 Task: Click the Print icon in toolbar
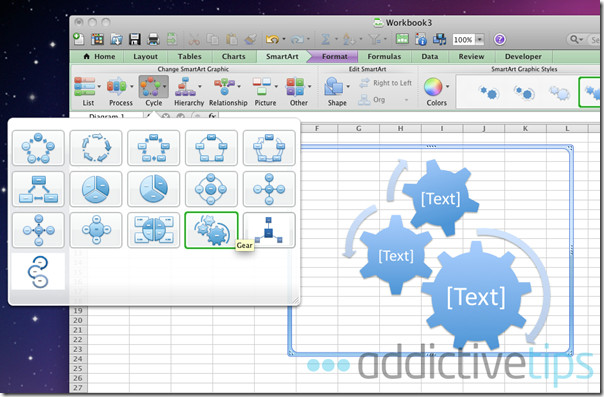(x=153, y=39)
